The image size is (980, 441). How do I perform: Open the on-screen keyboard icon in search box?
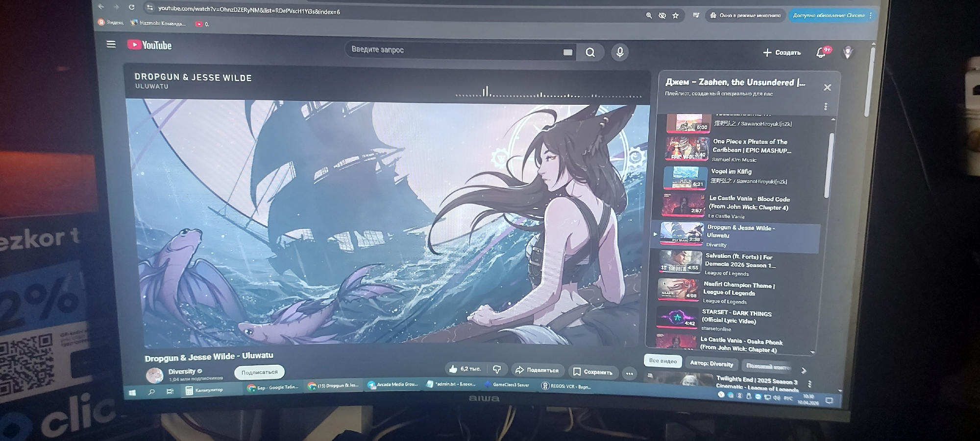click(567, 52)
